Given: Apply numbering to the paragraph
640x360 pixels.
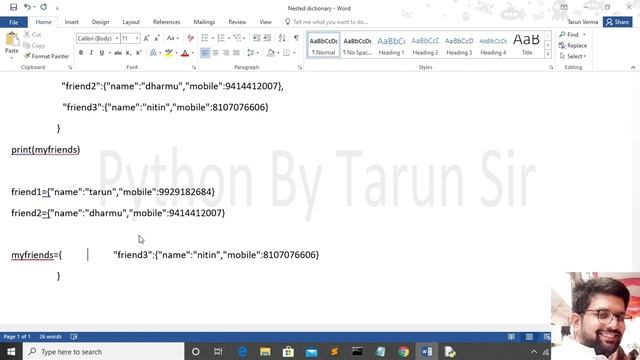Looking at the screenshot, I should point(221,38).
